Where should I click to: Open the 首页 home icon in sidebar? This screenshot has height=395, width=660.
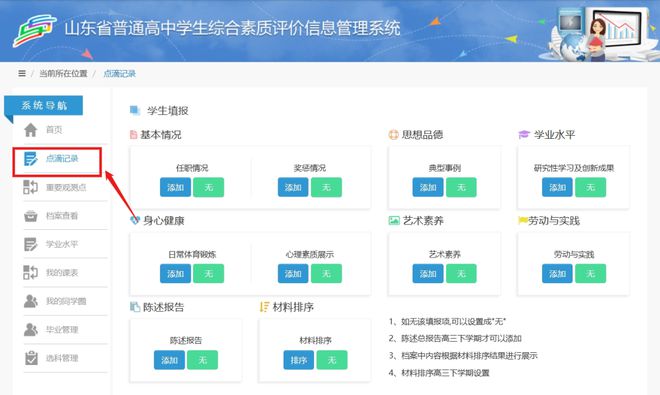click(31, 130)
